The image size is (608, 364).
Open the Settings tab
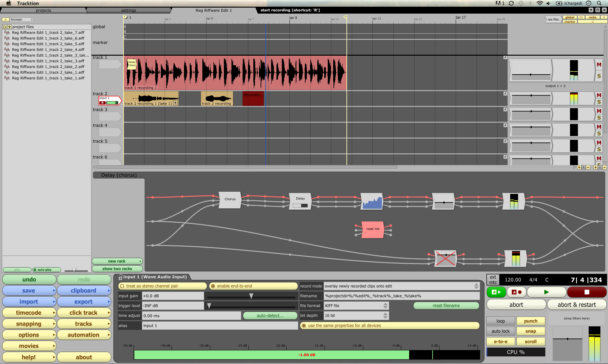pyautogui.click(x=130, y=9)
